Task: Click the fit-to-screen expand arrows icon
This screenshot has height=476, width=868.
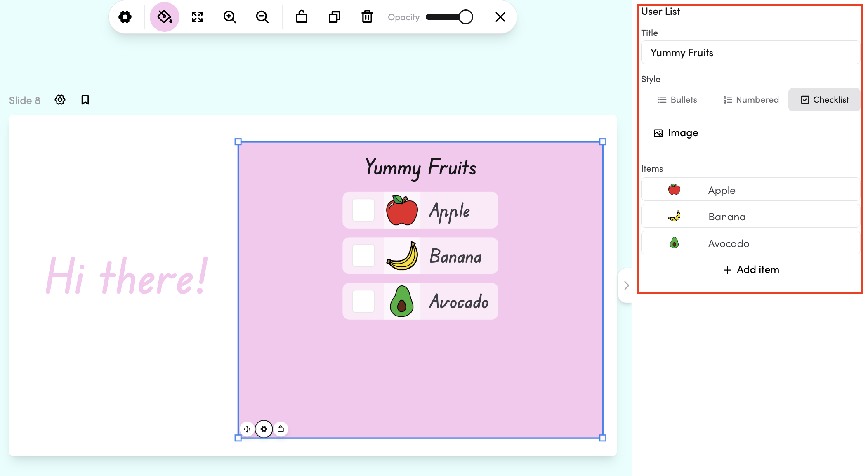Action: coord(197,17)
